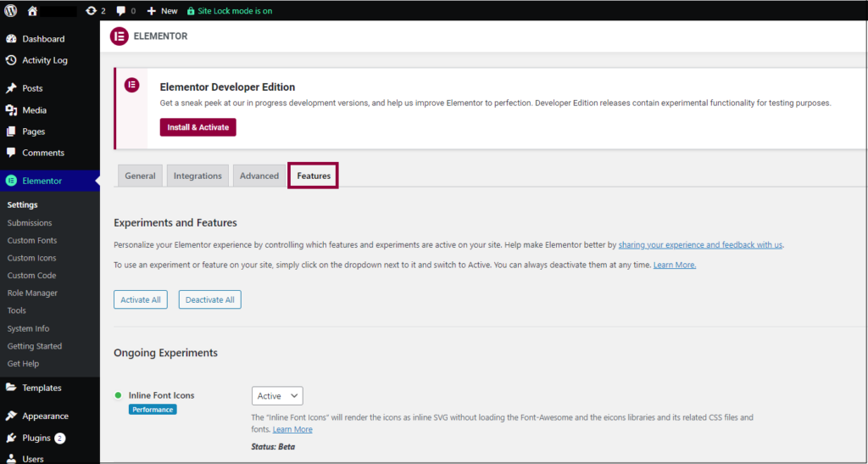Image resolution: width=868 pixels, height=464 pixels.
Task: Click the Developer Edition notice Elementor icon
Action: (x=131, y=86)
